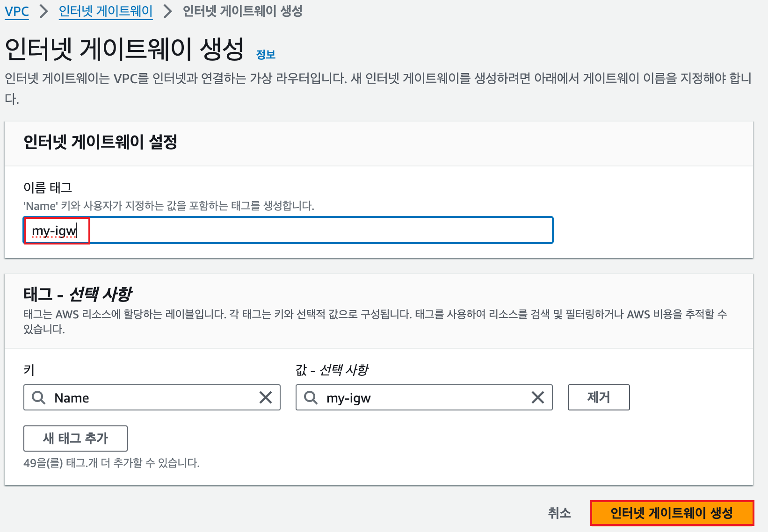Click the 이름 태그 label
This screenshot has width=768, height=532.
coord(48,187)
